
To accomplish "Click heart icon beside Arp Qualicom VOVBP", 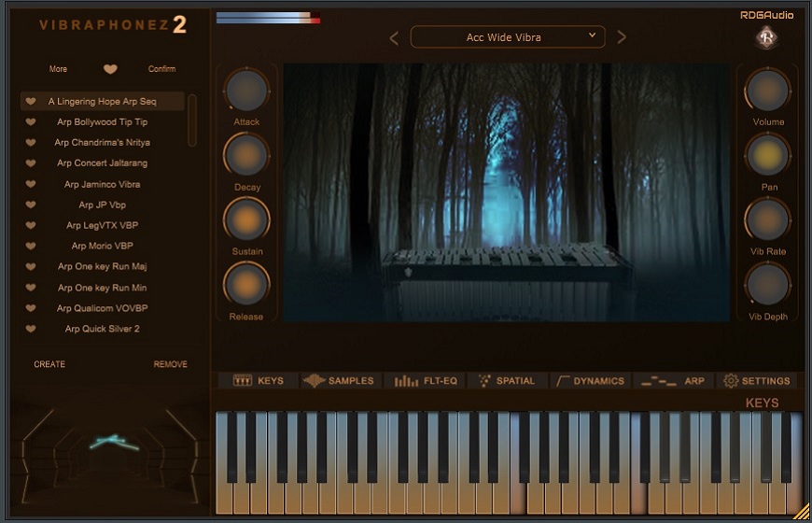I will click(x=31, y=308).
